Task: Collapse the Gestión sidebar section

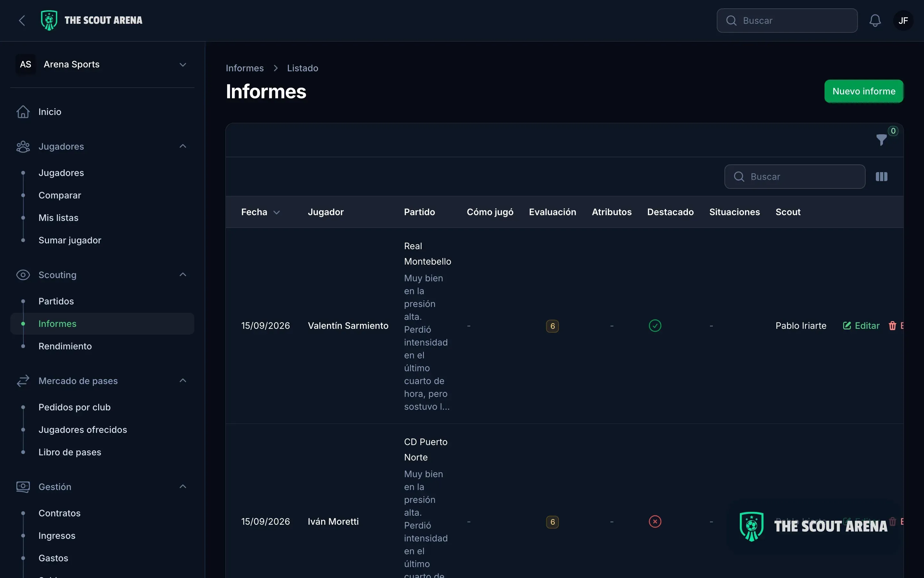Action: [183, 486]
